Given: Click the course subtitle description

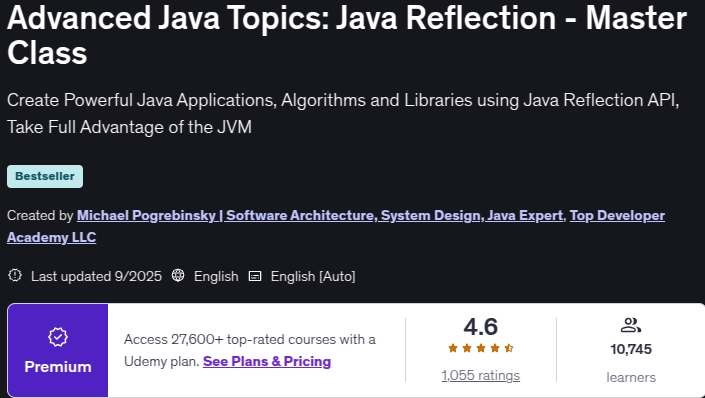Looking at the screenshot, I should (x=343, y=113).
